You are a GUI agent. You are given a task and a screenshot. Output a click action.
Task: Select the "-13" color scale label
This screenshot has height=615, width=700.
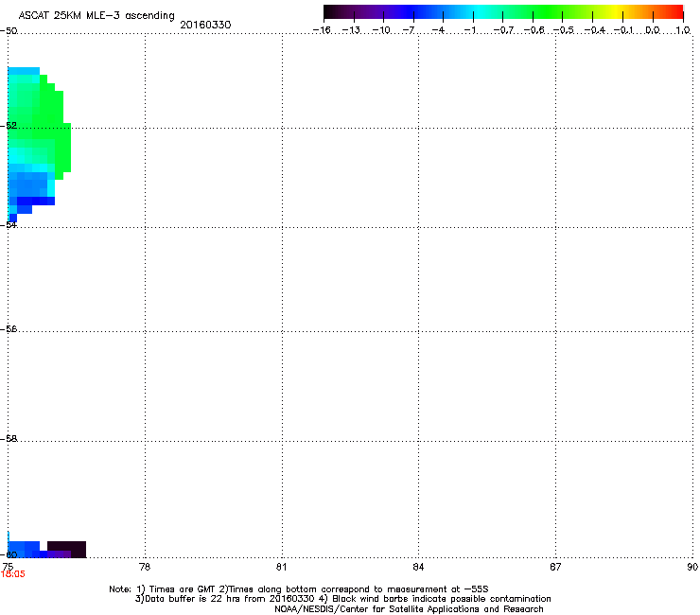[x=351, y=30]
